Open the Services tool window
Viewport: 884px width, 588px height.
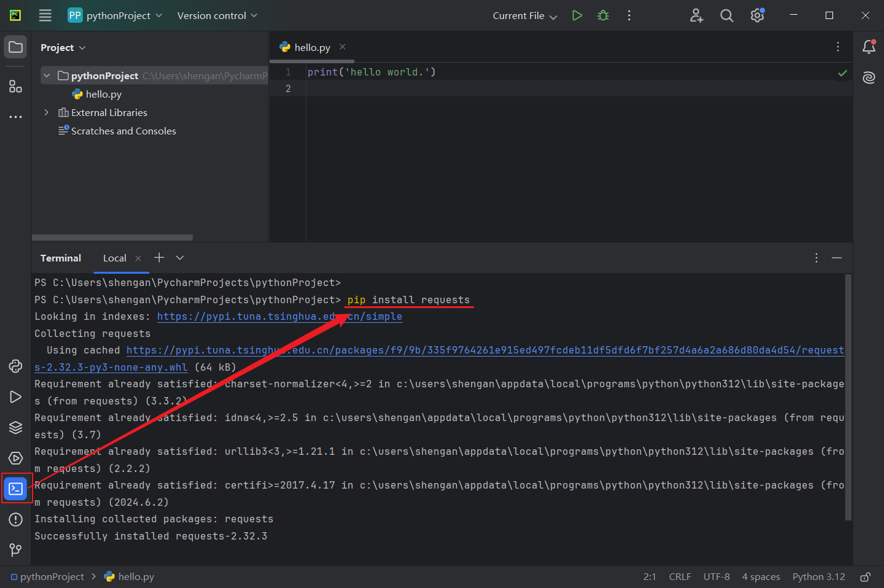click(x=15, y=458)
